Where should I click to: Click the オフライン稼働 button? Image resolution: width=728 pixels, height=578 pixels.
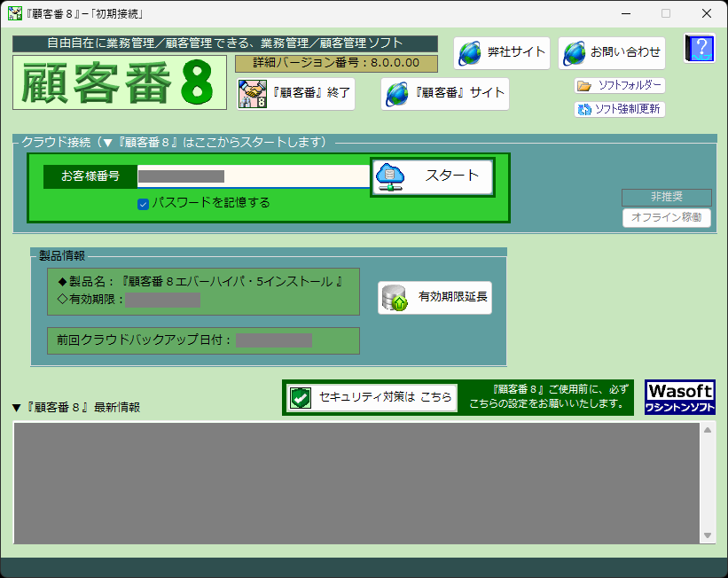[666, 218]
